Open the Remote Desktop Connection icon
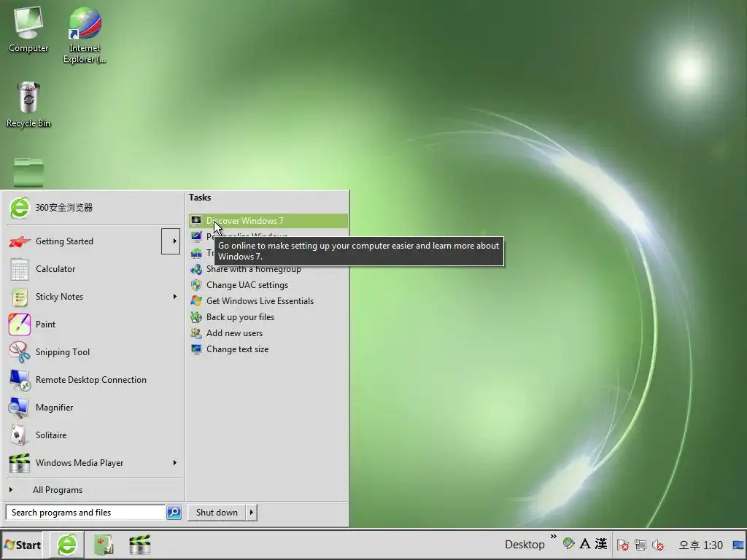The width and height of the screenshot is (747, 560). click(20, 380)
